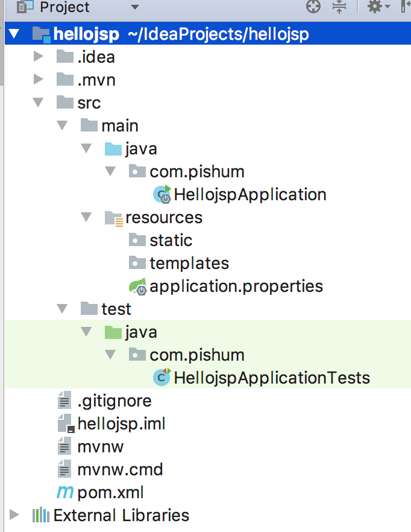
Task: Expand the .mvn folder
Action: (39, 80)
